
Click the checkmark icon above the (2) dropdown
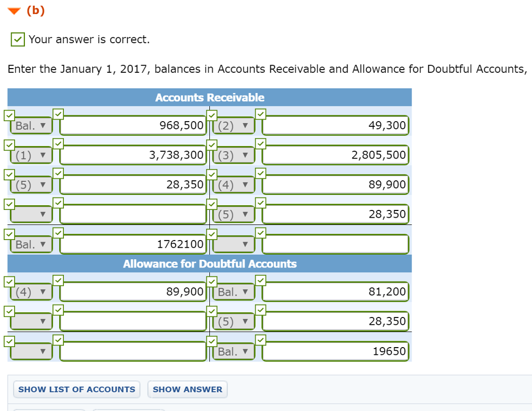point(211,113)
